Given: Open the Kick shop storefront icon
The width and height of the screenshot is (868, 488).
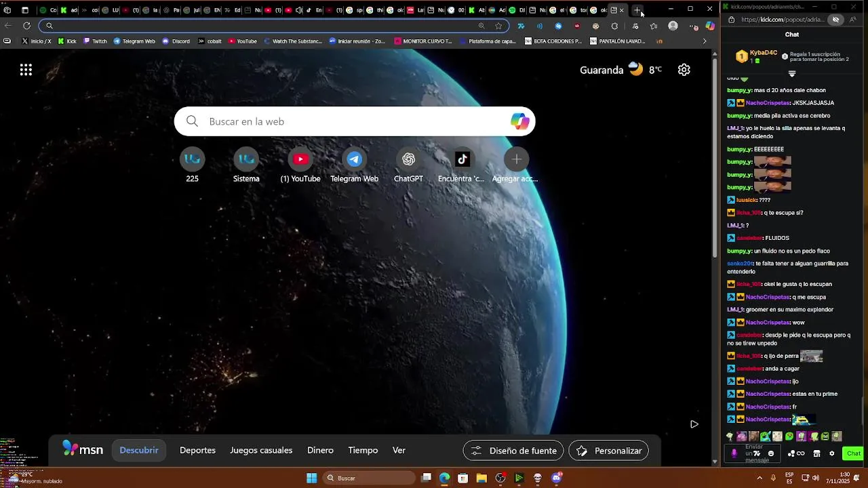Looking at the screenshot, I should point(816,453).
